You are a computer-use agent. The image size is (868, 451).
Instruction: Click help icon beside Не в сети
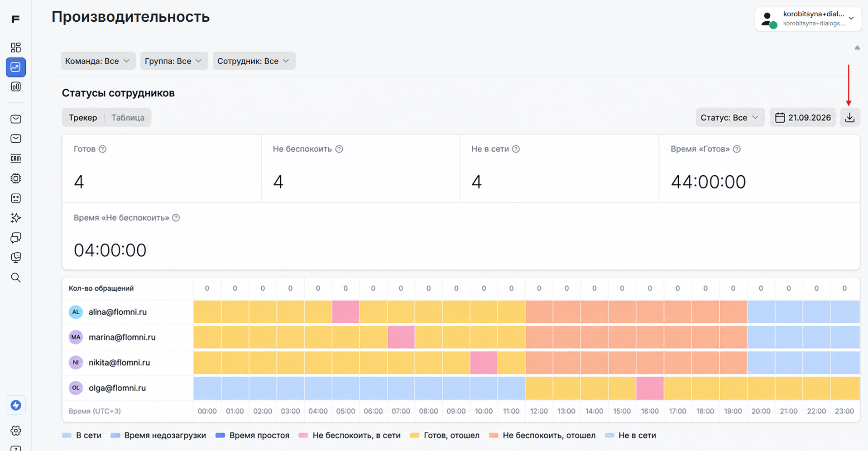(x=516, y=149)
